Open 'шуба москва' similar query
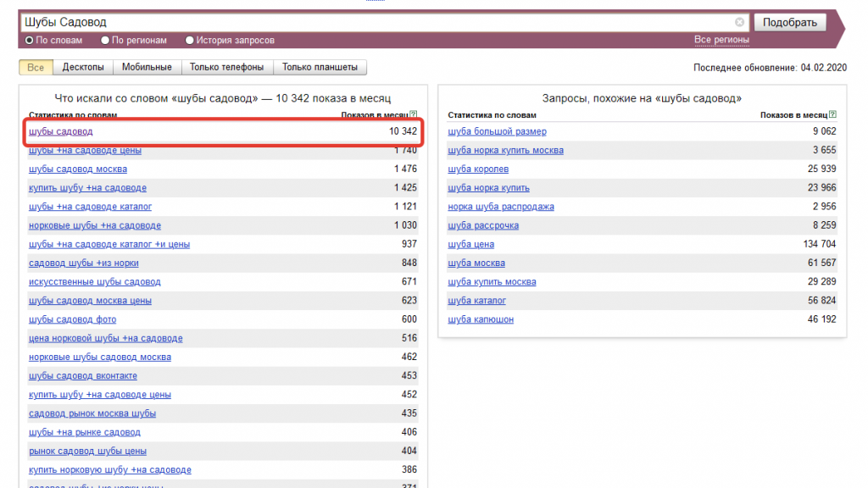The width and height of the screenshot is (868, 488). coord(476,263)
